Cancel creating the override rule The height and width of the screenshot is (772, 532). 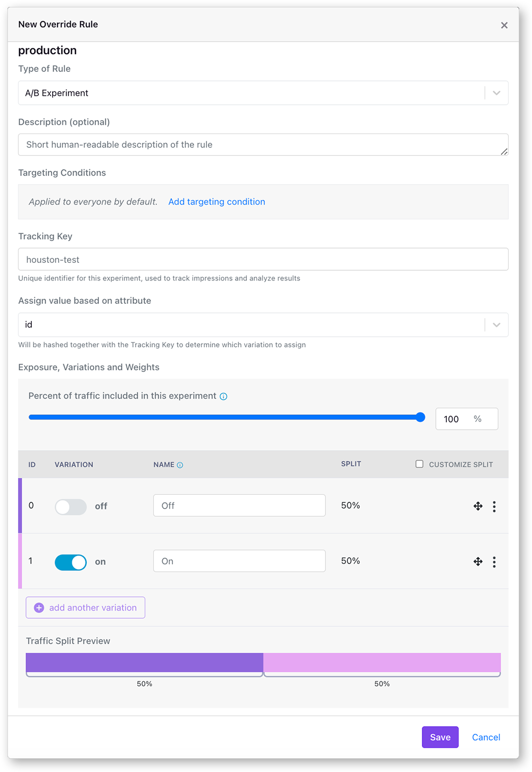[x=485, y=737]
